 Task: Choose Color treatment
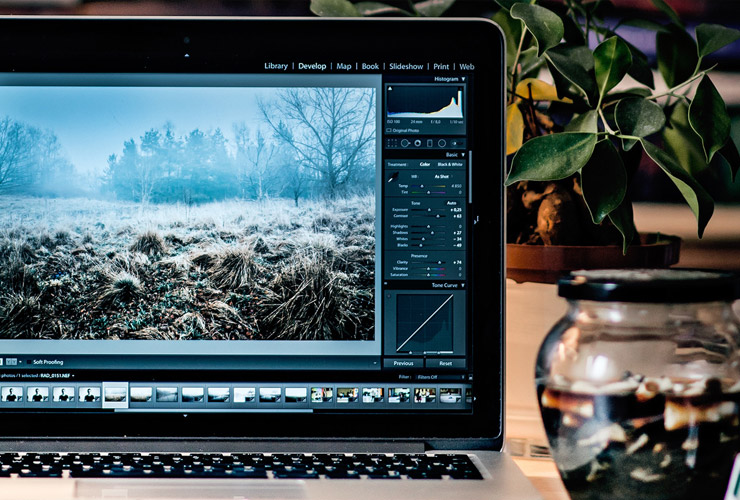pos(425,164)
